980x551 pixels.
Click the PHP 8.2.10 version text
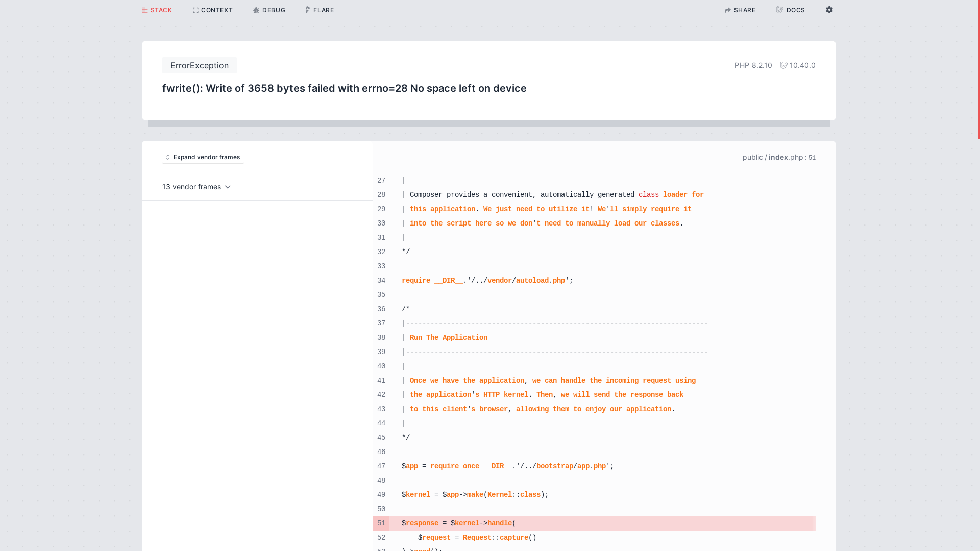(x=753, y=65)
